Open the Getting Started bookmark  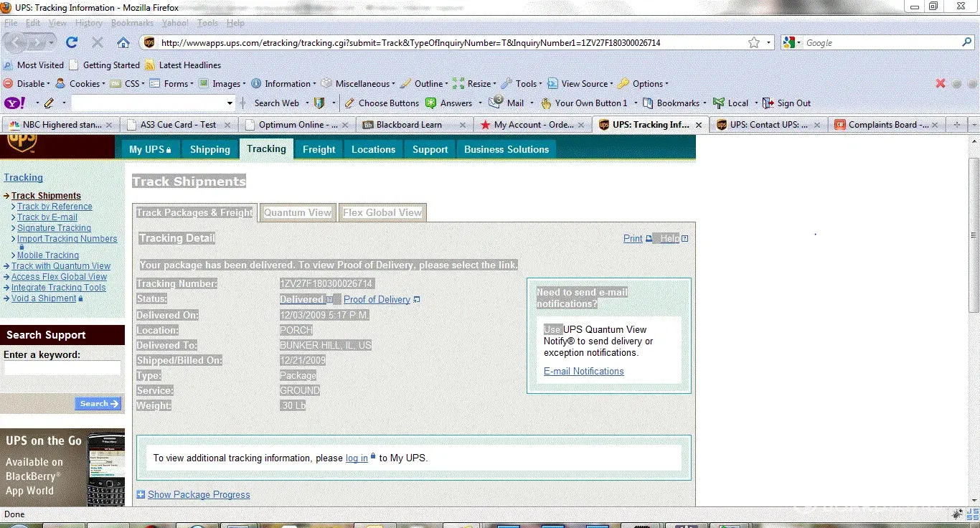[105, 65]
